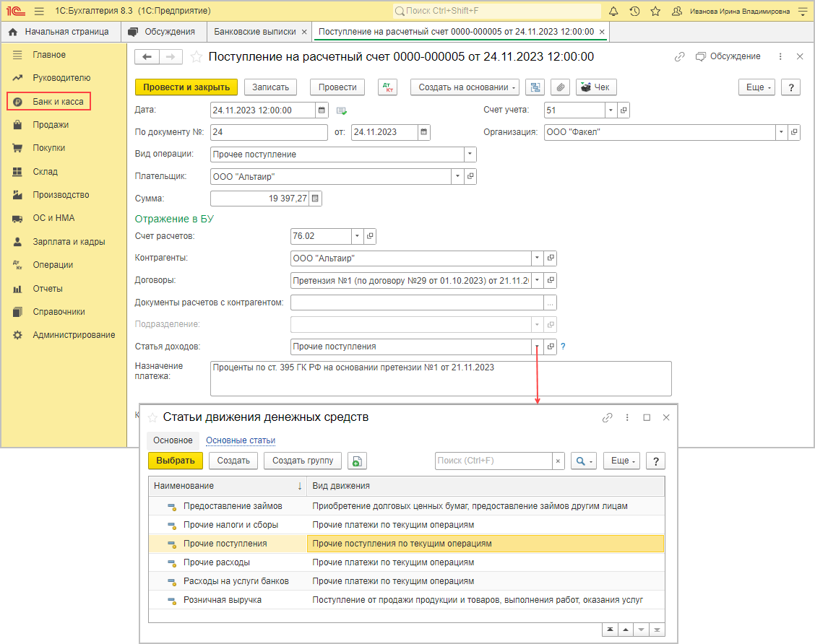Open Организация item form
The height and width of the screenshot is (644, 815).
[x=794, y=132]
